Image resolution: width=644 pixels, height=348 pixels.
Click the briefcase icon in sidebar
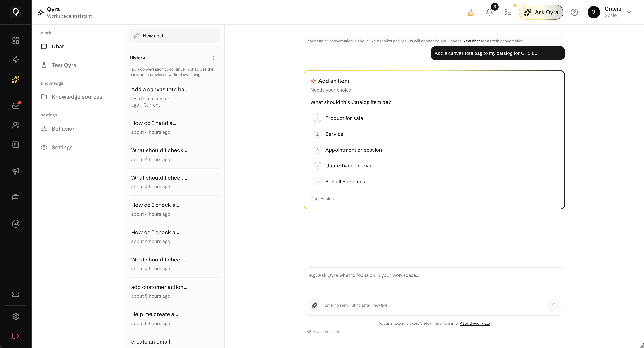[16, 197]
